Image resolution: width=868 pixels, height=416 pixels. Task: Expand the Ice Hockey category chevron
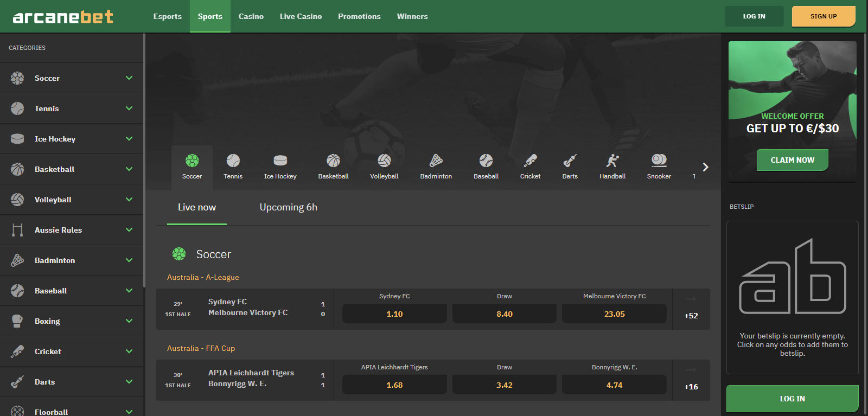click(129, 139)
